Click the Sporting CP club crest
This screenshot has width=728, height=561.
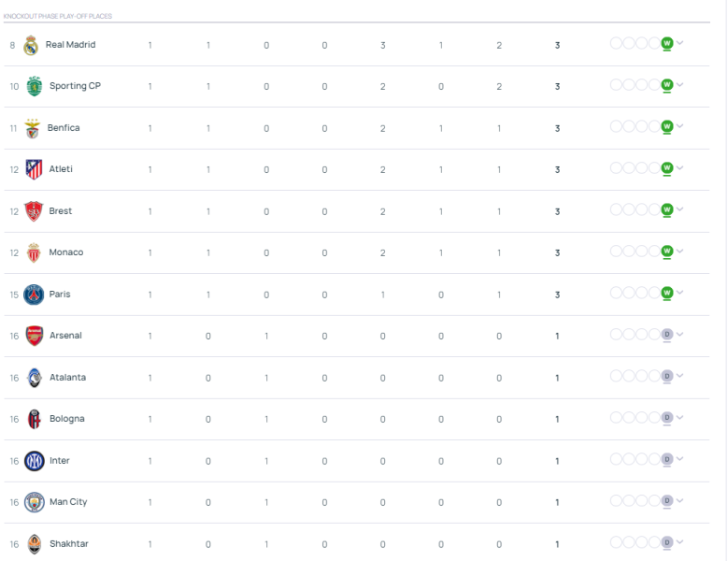point(35,86)
